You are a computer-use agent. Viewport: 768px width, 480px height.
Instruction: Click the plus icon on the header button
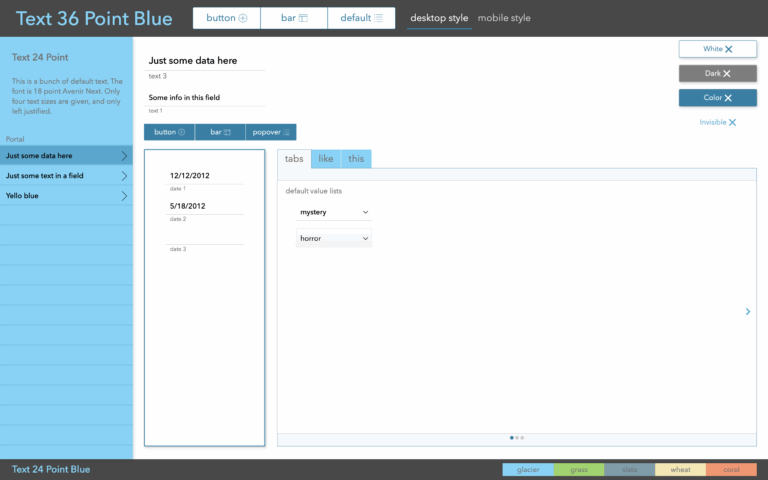[x=242, y=18]
